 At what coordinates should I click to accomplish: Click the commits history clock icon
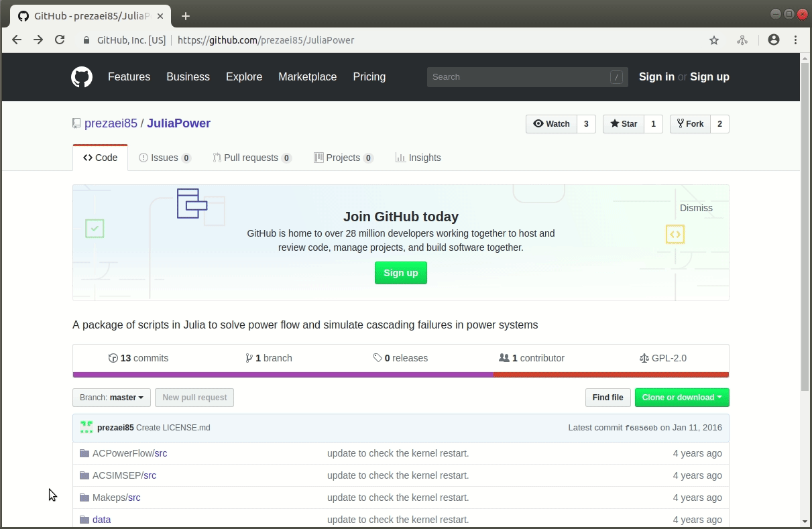click(x=113, y=358)
